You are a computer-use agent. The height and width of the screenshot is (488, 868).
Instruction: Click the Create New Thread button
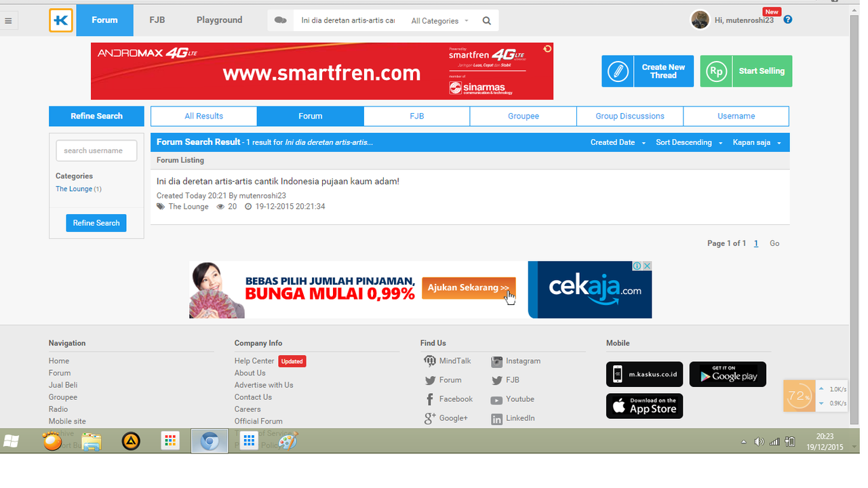[x=648, y=71]
